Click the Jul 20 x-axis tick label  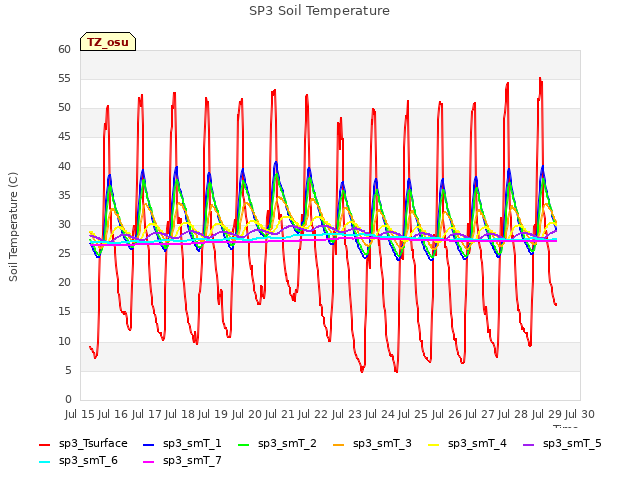click(247, 414)
